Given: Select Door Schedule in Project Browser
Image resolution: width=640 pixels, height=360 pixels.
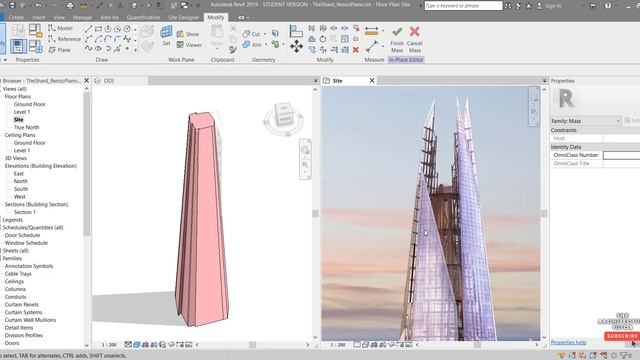Looking at the screenshot, I should 22,235.
